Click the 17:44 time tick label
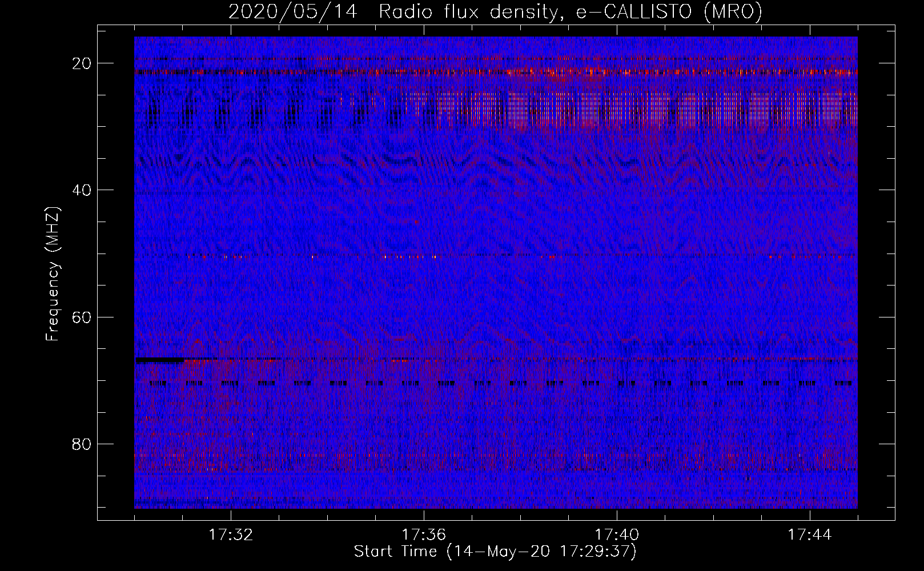The image size is (924, 571). [810, 535]
